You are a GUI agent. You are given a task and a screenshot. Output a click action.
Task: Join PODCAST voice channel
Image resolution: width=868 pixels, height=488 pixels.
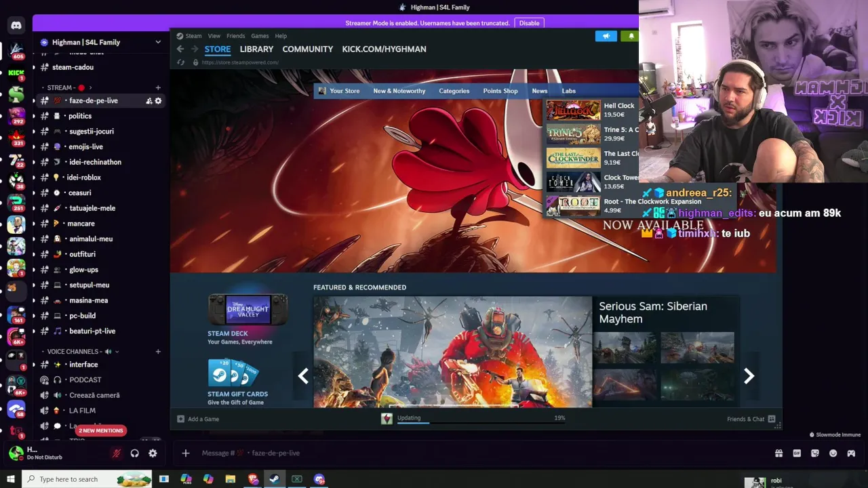point(101,380)
